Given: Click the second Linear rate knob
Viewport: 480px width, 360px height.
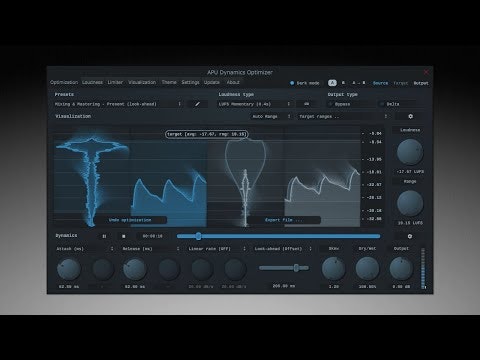Looking at the screenshot, I should [234, 269].
